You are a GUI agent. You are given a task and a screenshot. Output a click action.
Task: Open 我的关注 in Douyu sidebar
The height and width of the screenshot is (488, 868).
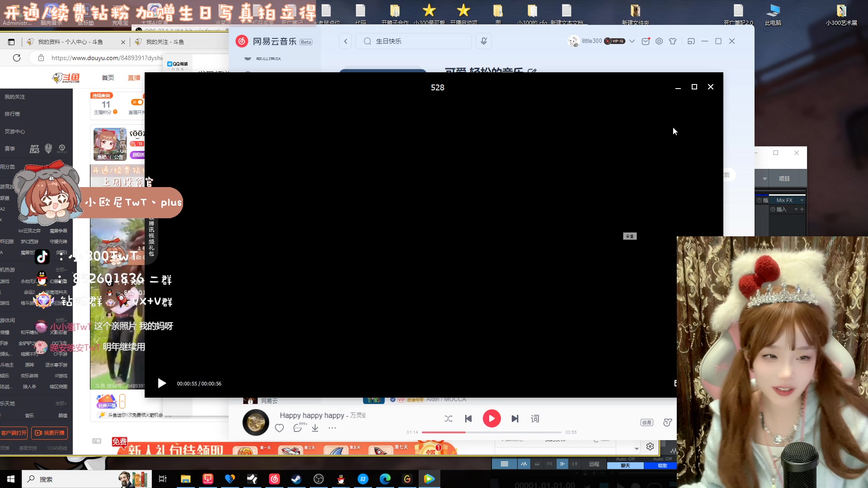15,97
